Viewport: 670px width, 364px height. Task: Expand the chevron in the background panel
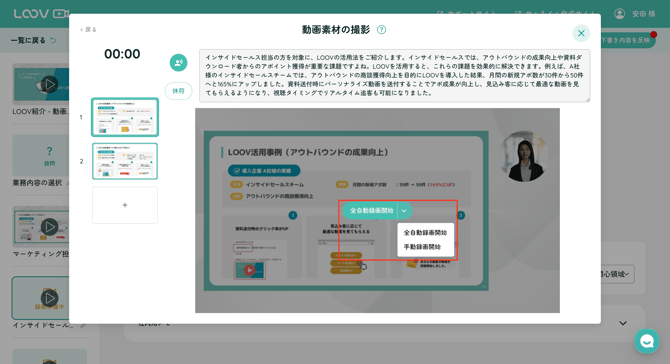[x=623, y=323]
